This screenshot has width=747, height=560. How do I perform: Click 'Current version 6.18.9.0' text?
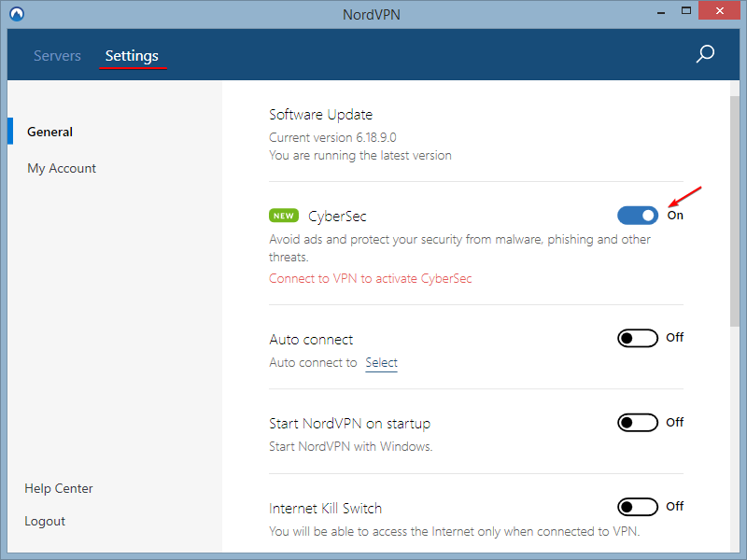click(x=332, y=137)
